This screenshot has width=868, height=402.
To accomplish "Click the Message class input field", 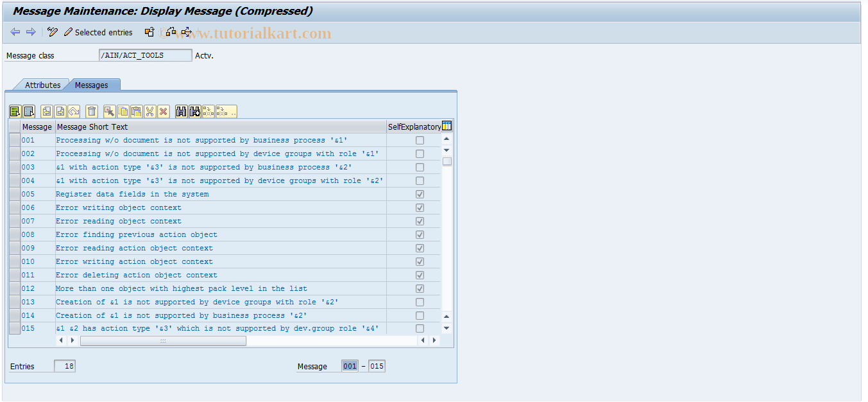I will coord(145,55).
